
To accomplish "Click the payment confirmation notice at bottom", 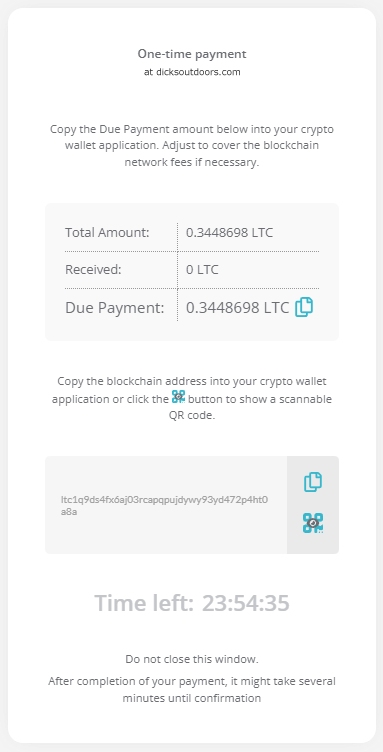I will point(192,689).
